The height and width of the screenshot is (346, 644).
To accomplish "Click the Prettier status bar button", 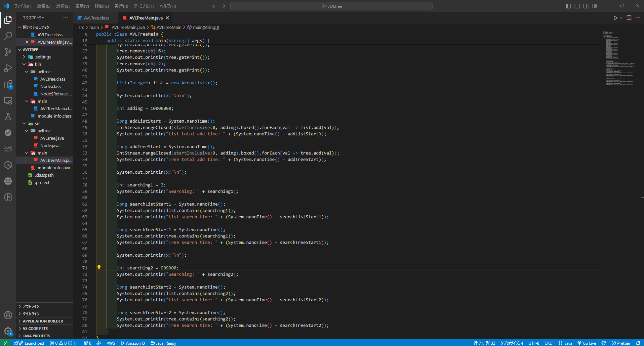I will click(621, 343).
